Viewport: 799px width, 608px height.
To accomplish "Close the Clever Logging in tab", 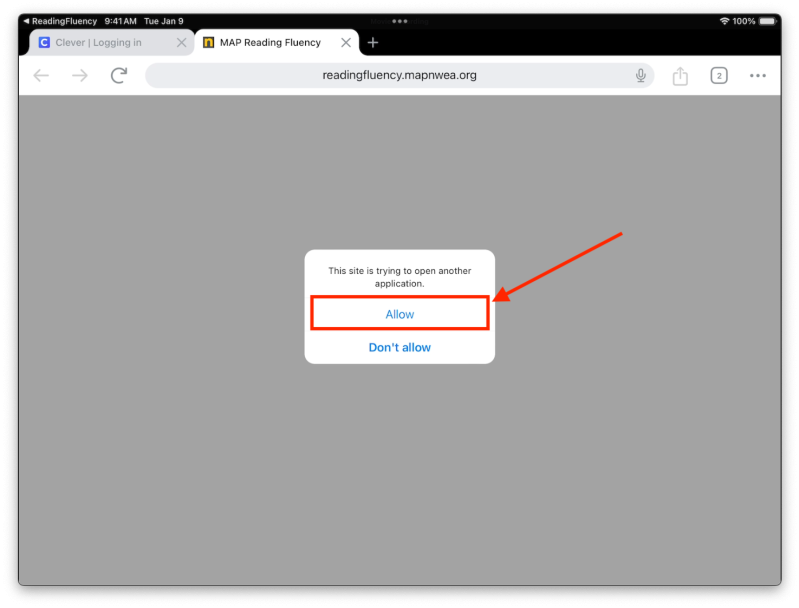I will point(181,43).
